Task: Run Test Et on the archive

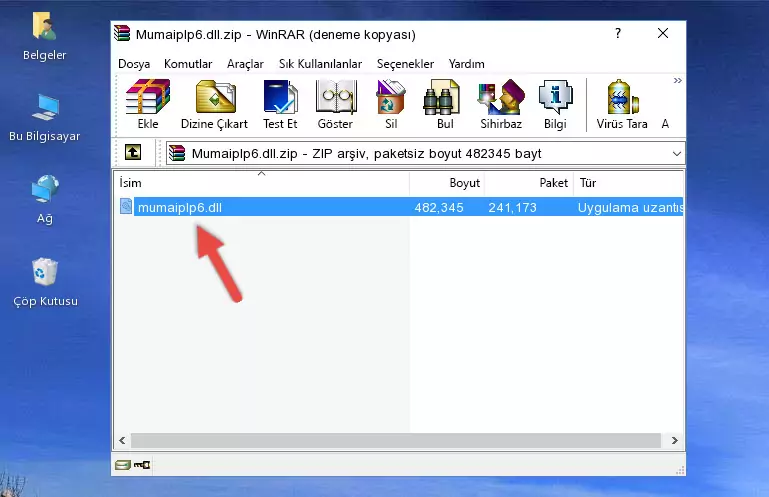Action: tap(280, 105)
